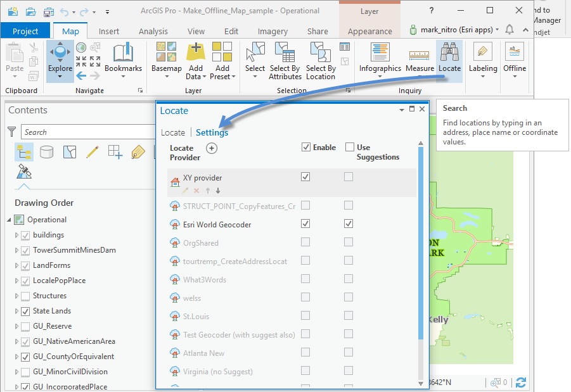Image resolution: width=571 pixels, height=392 pixels.
Task: Toggle the Enable all providers header checkbox
Action: pyautogui.click(x=306, y=147)
